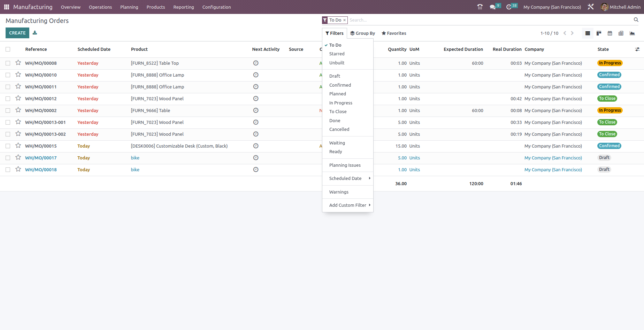Apply the Warnings filter
The image size is (644, 330).
(x=348, y=192)
